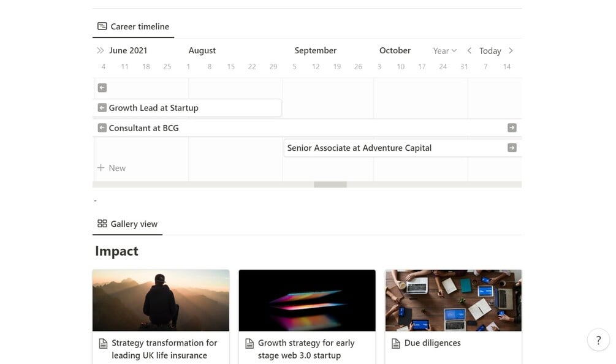
Task: Click the June 2021 header label
Action: (x=128, y=50)
